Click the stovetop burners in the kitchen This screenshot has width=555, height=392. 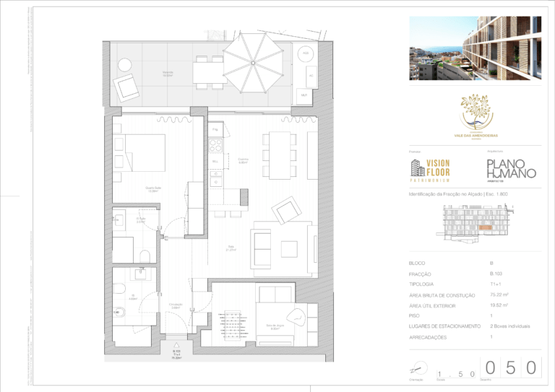click(x=215, y=145)
